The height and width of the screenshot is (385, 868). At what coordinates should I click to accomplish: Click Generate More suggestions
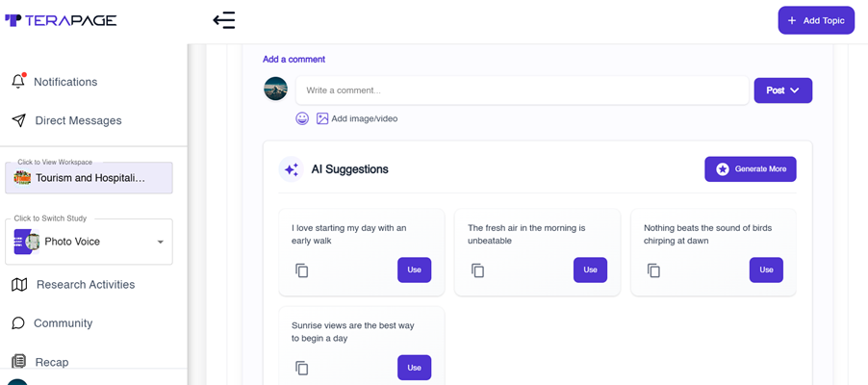[751, 168]
